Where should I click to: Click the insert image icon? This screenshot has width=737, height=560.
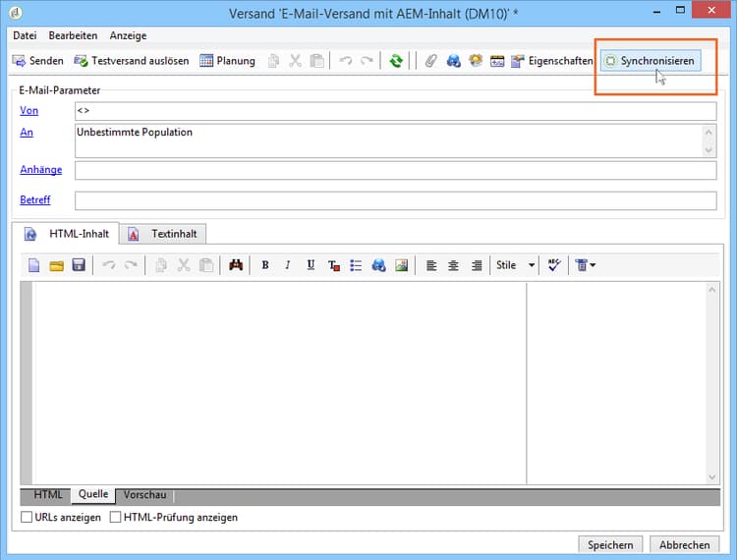401,265
